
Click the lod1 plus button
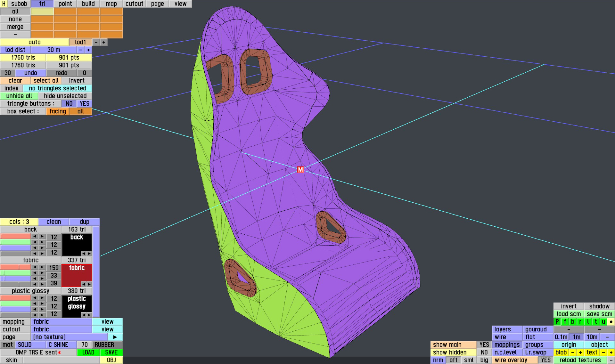click(103, 42)
